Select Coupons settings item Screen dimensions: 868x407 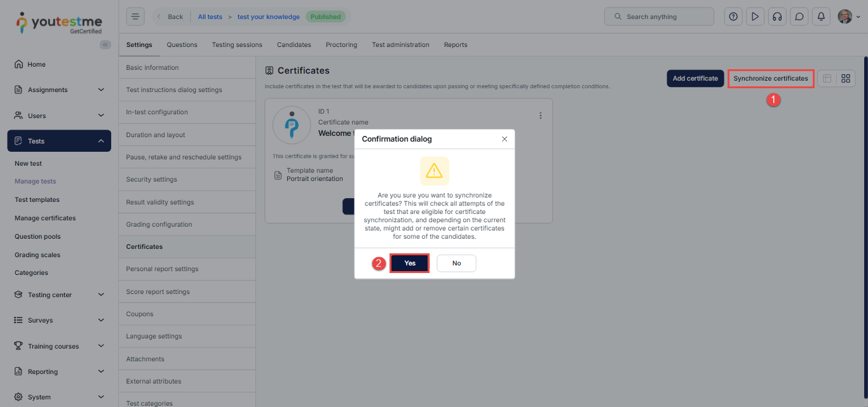[187, 314]
